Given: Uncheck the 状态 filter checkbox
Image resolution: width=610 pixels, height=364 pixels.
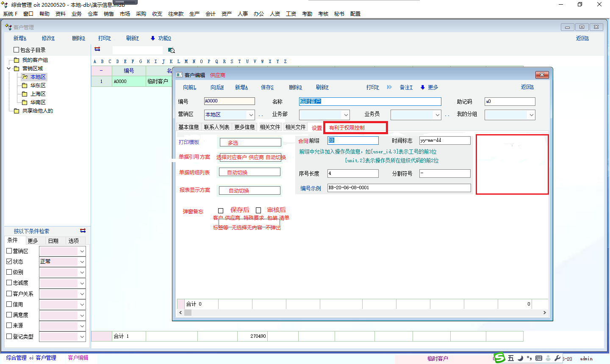Looking at the screenshot, I should click(x=9, y=262).
